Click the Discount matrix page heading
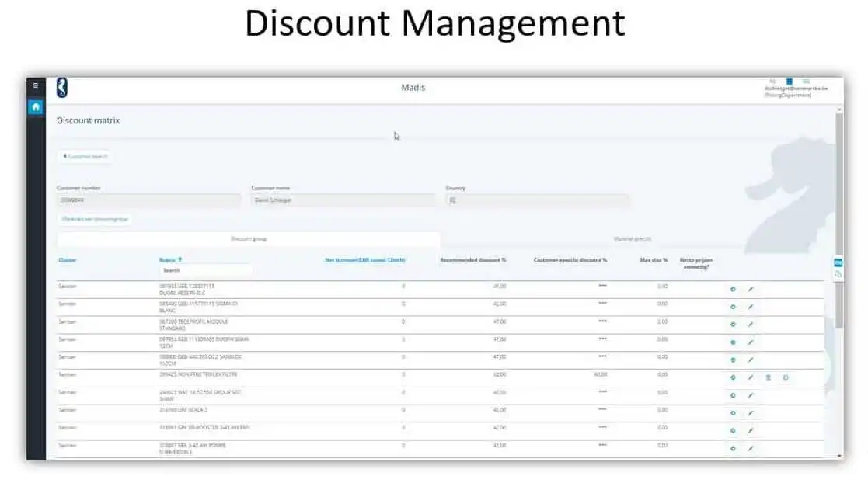 pos(88,120)
